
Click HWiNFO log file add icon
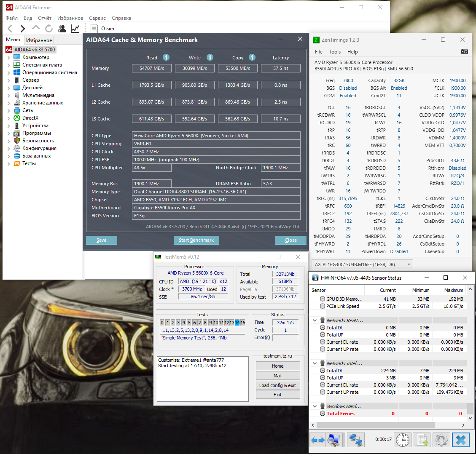pos(422,440)
